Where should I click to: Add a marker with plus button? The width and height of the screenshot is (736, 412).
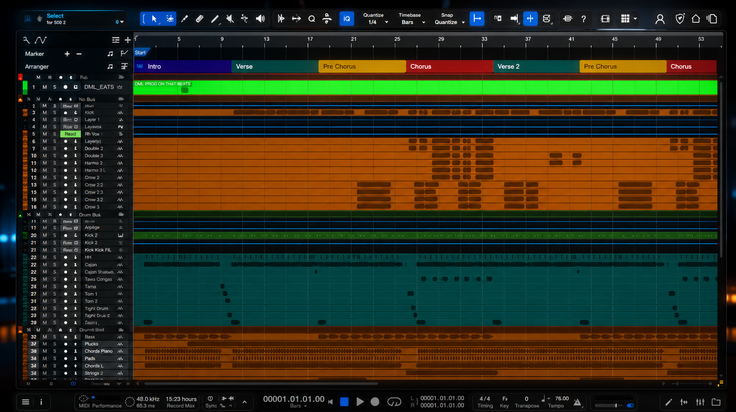click(x=67, y=54)
